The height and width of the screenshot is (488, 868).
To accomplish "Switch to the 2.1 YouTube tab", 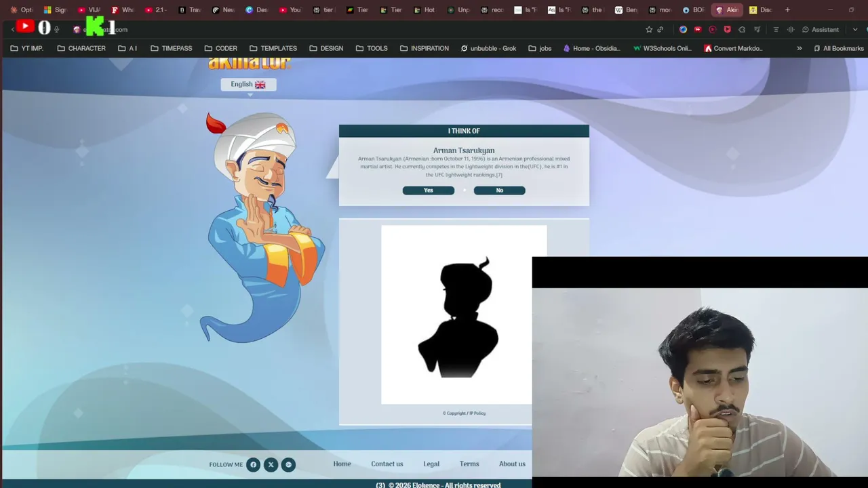I will pyautogui.click(x=157, y=10).
